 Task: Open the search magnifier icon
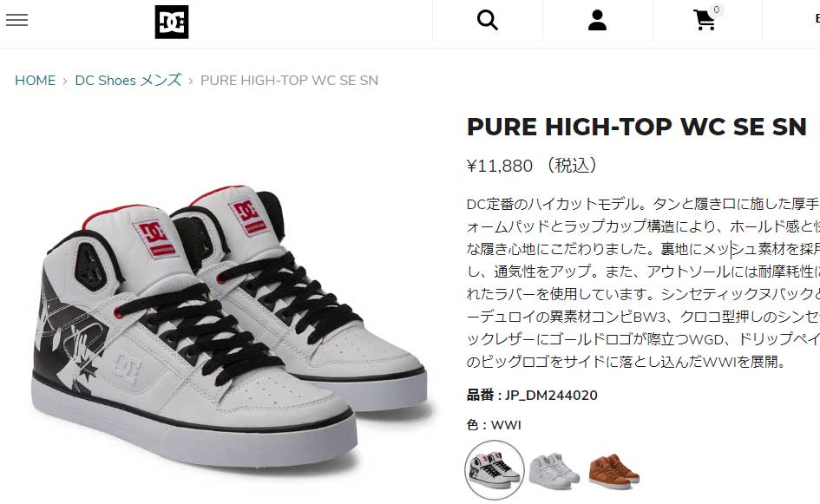[487, 21]
